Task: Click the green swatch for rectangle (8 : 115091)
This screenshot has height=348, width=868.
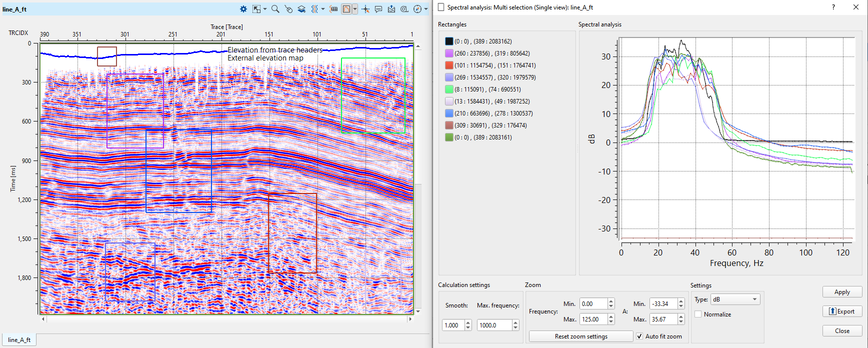Action: point(449,89)
